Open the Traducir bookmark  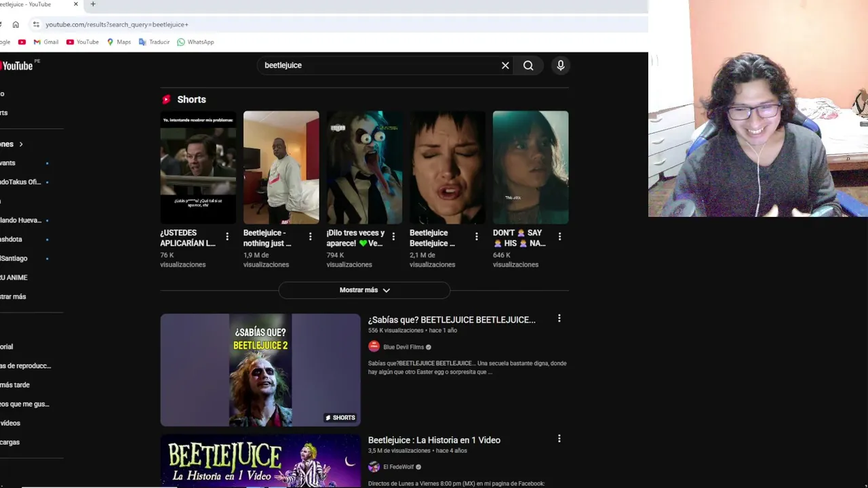point(154,42)
